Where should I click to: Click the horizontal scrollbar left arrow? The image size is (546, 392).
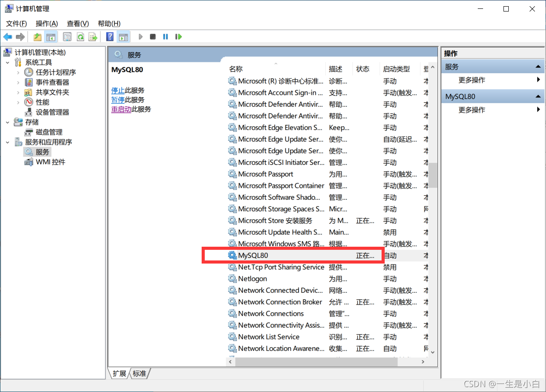(x=230, y=362)
